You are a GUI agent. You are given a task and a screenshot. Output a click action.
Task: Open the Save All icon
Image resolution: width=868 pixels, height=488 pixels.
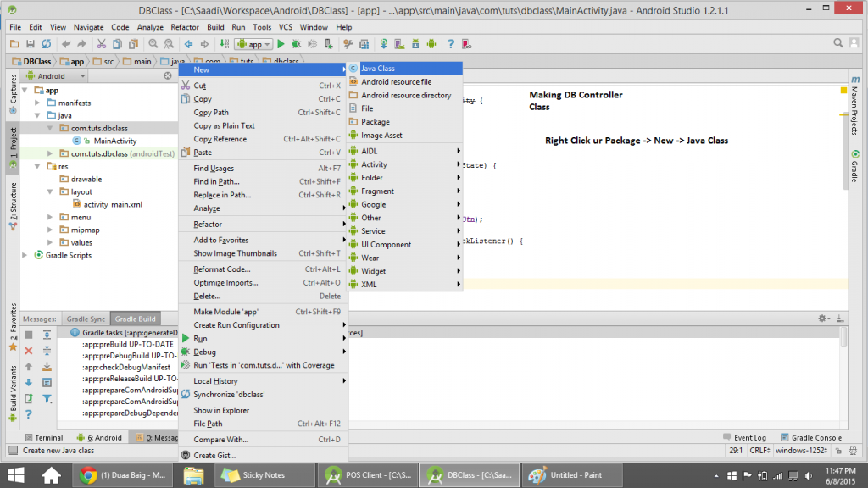click(30, 43)
